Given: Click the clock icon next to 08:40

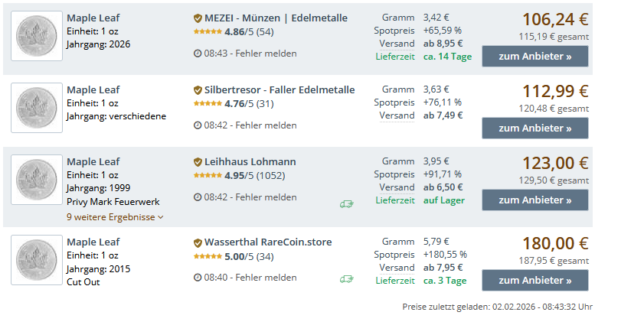Looking at the screenshot, I should 198,278.
